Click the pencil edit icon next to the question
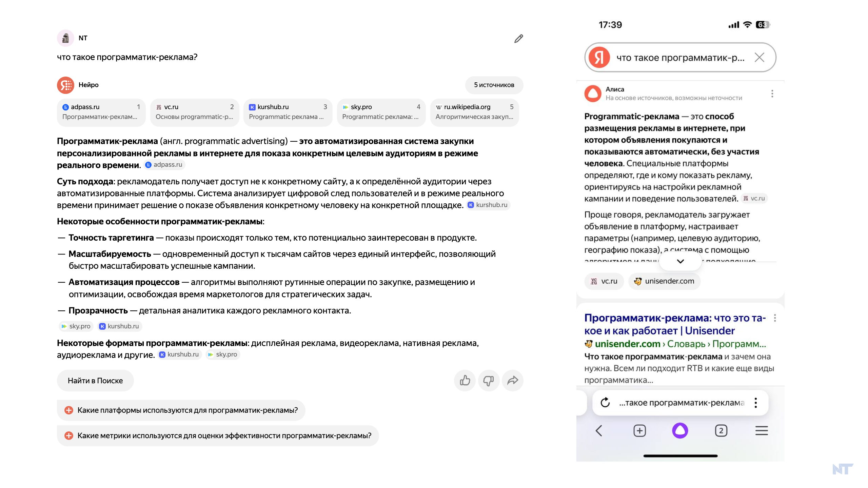 coord(518,39)
